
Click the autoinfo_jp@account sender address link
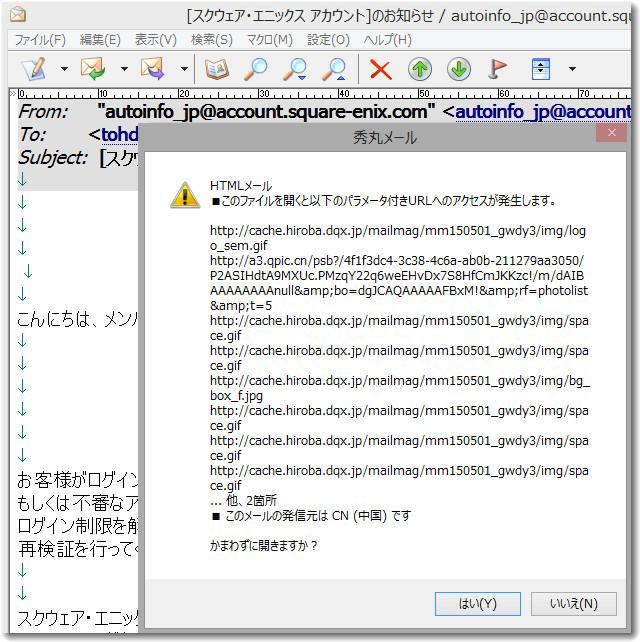543,111
